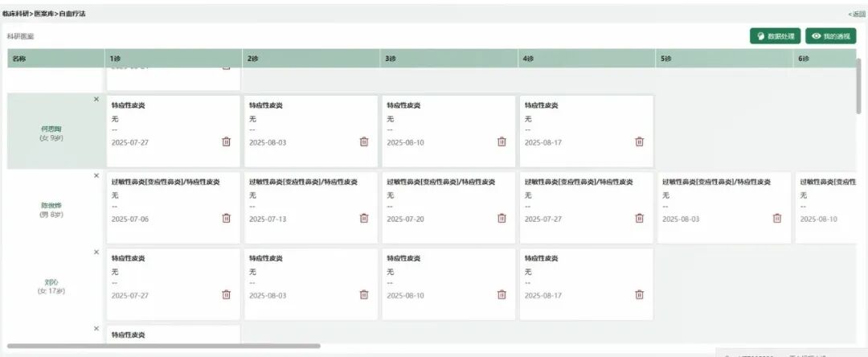Click the trash icon on the 2025-07-06 card
The width and height of the screenshot is (868, 357).
coord(227,218)
